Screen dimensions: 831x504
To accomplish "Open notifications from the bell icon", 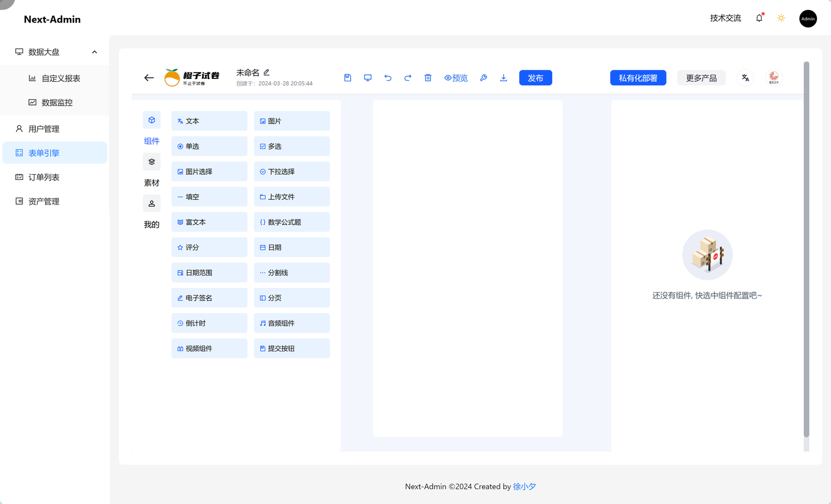I will 759,18.
